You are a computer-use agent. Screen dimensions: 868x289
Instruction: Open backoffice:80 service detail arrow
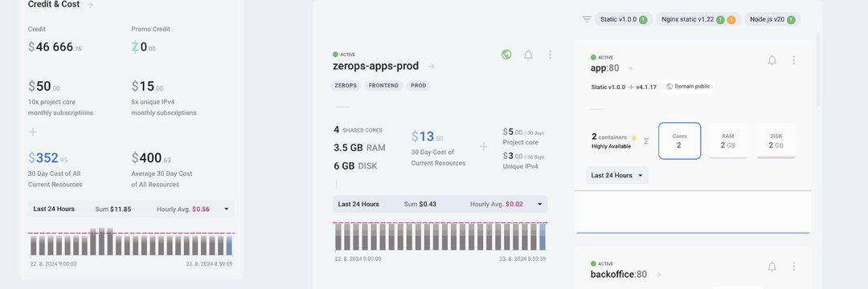pos(658,275)
